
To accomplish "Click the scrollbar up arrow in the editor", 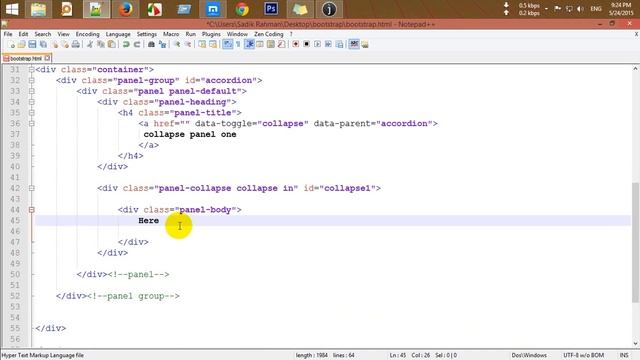I will point(635,69).
